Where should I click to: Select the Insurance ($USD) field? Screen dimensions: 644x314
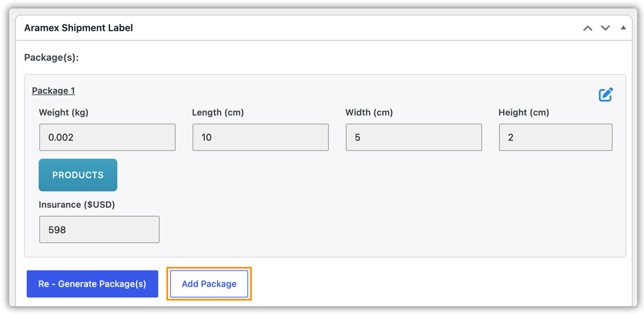[99, 230]
